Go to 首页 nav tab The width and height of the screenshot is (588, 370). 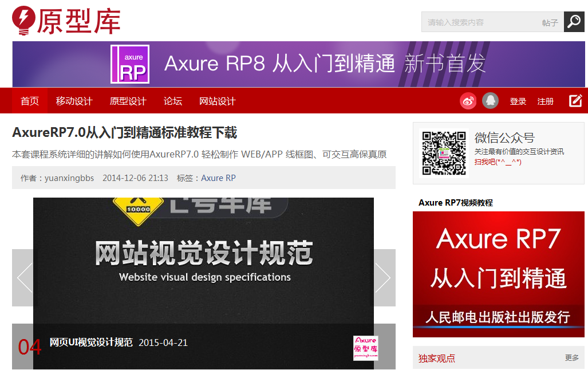coord(30,101)
